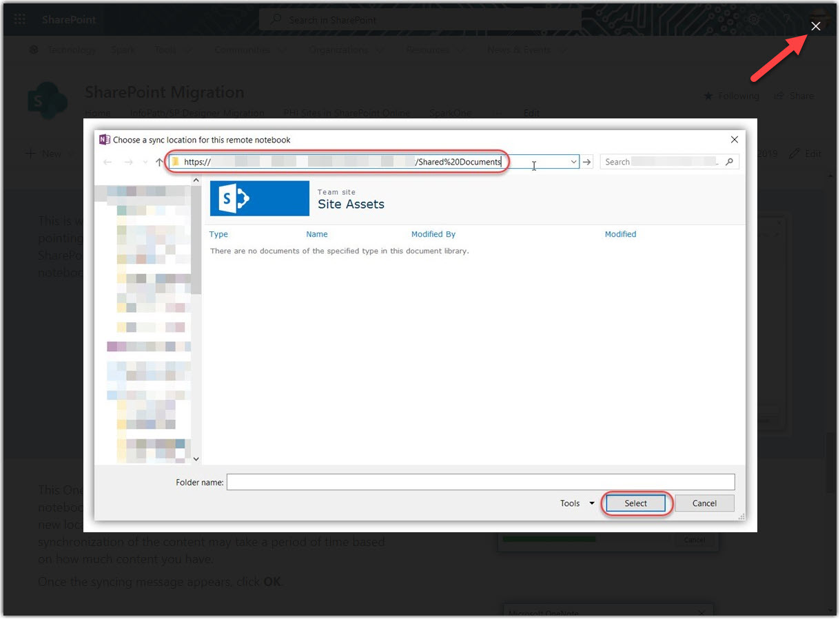Open the Tools dropdown menu
Screen dimensions: 840x619
[x=577, y=503]
